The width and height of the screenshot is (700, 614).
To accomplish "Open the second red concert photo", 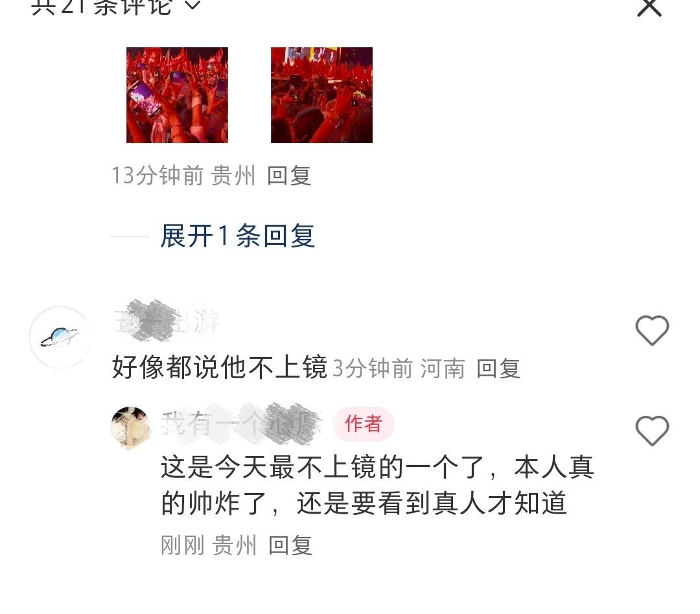I will [321, 95].
